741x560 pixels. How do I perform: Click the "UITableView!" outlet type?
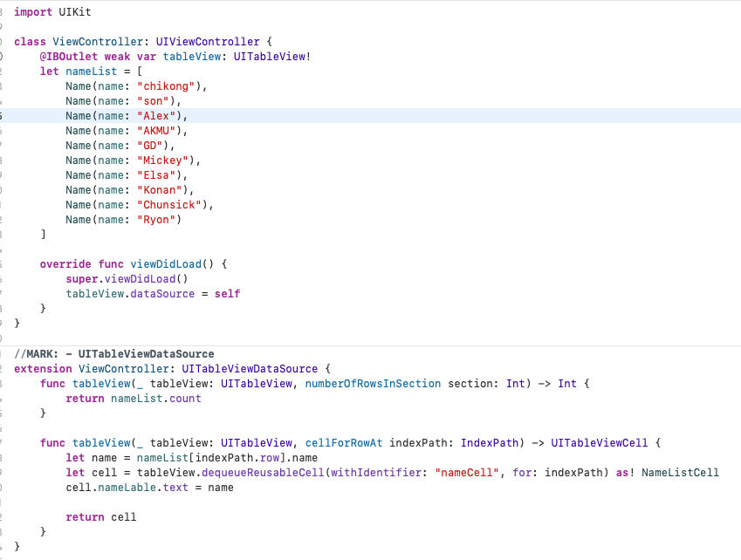[x=272, y=56]
